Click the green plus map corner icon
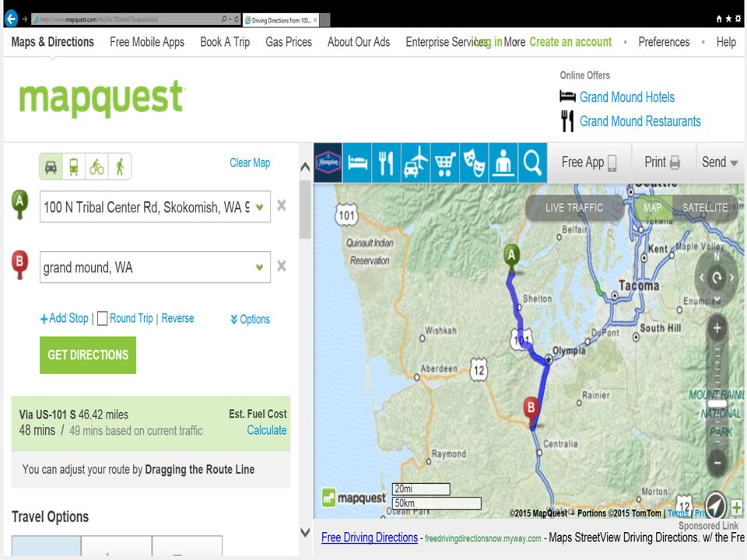747x560 pixels. (x=737, y=507)
